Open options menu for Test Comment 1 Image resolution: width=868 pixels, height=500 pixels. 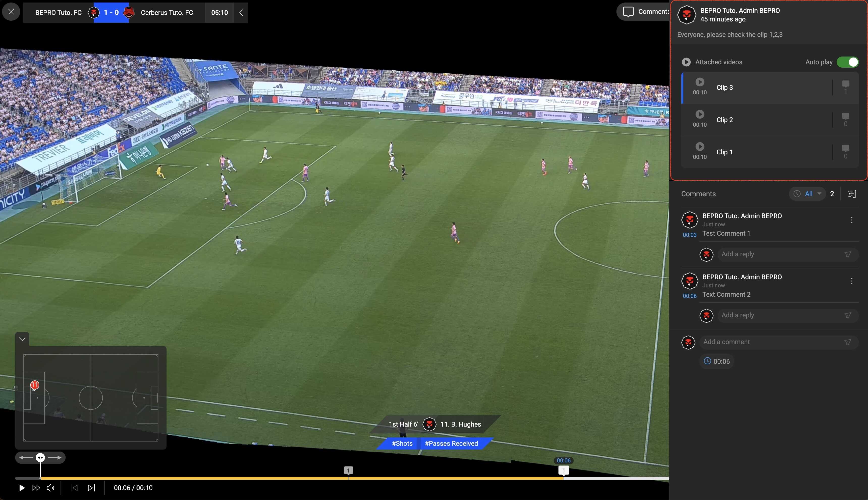pos(852,220)
